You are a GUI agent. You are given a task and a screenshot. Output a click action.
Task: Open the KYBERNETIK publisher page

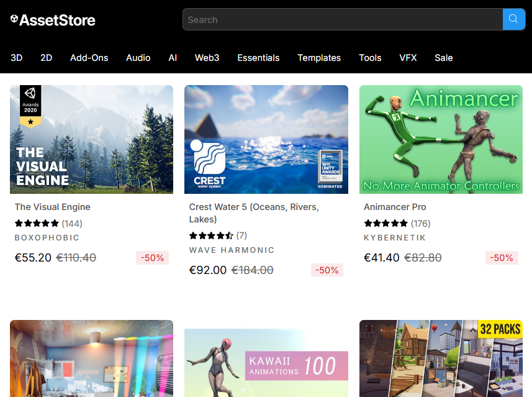click(395, 237)
